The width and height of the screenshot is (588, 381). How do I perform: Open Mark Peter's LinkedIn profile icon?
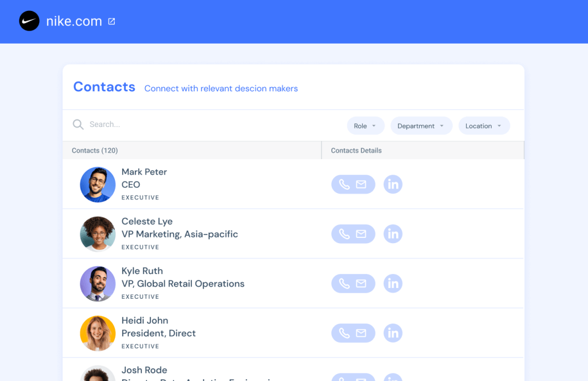393,184
